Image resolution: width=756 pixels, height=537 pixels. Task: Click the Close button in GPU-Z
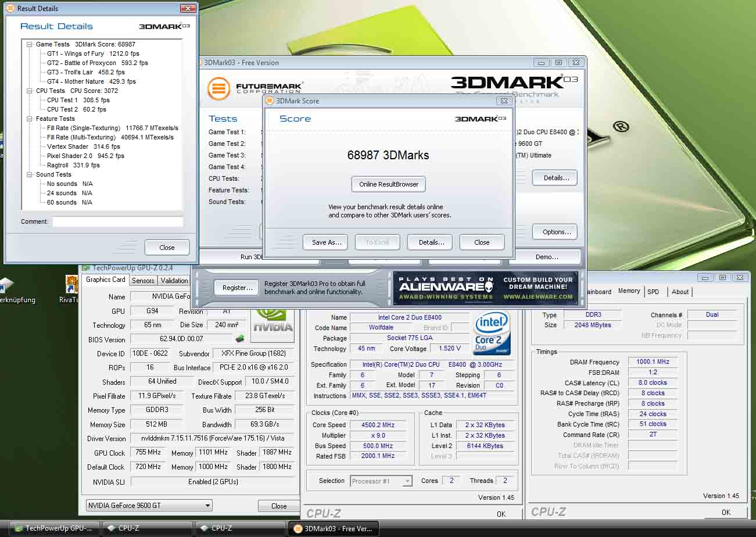(278, 506)
